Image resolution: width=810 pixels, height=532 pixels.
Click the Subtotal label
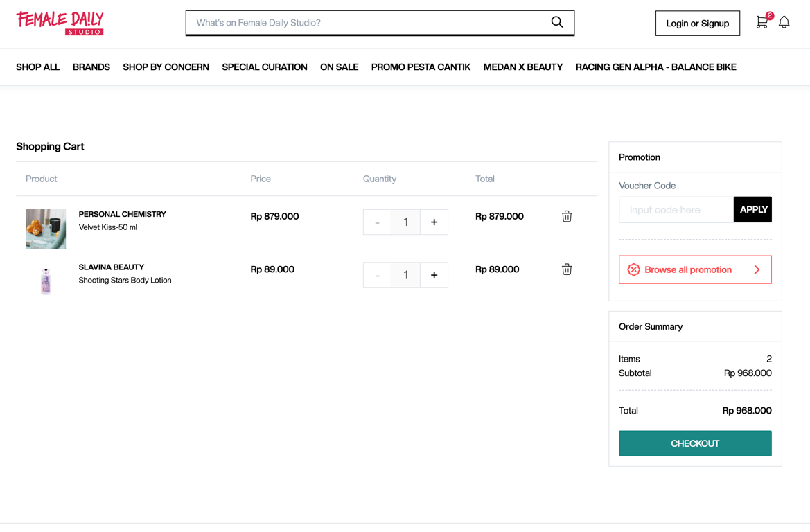635,373
